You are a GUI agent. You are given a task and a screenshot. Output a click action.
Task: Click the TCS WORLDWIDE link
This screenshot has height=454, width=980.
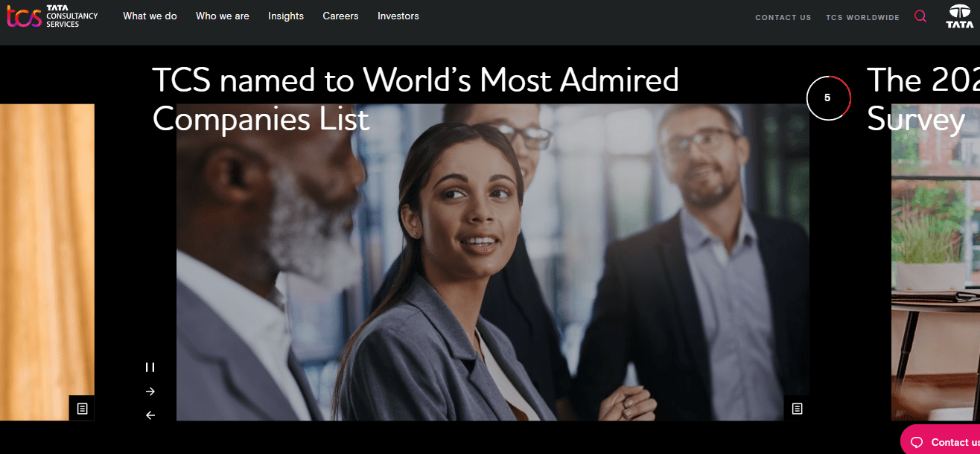[x=862, y=17]
